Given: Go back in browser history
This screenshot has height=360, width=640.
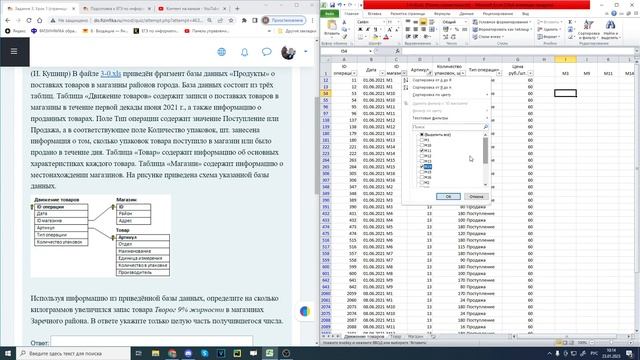Looking at the screenshot, I should 8,20.
